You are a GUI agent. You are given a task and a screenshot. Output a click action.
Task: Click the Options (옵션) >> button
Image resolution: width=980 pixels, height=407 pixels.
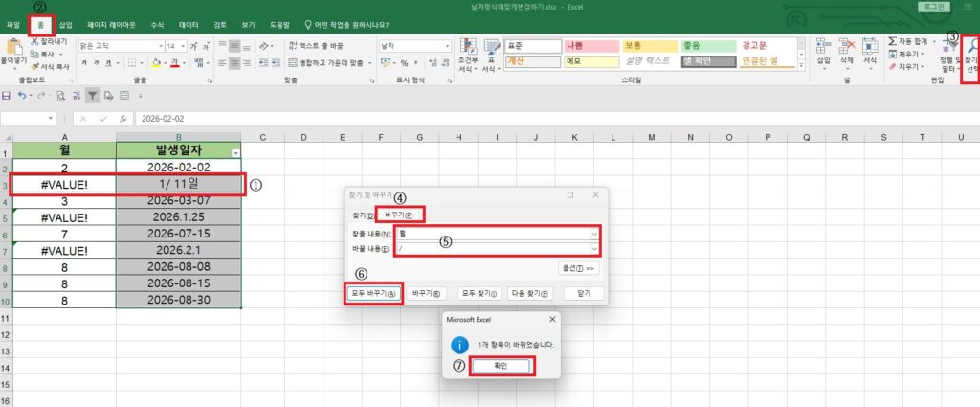click(x=578, y=268)
